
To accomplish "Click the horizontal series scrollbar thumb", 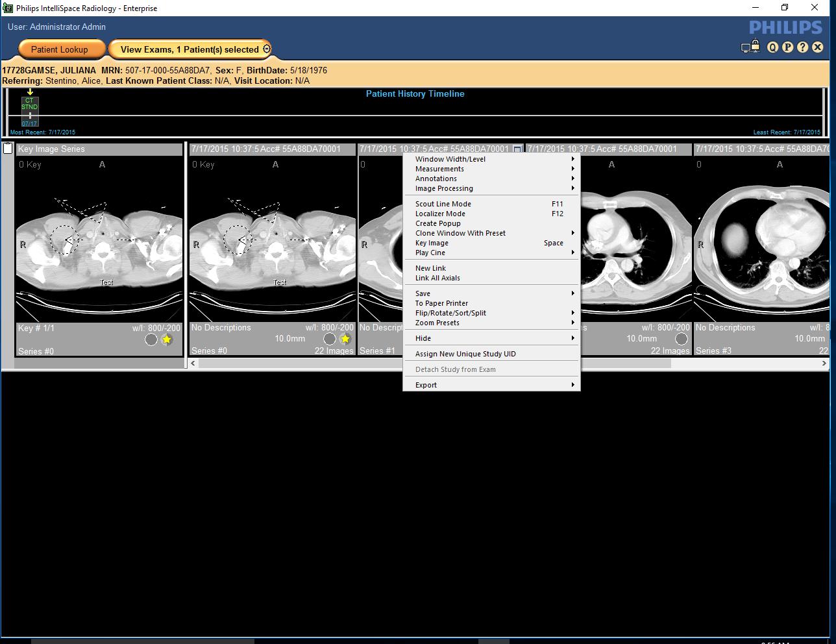I will 434,363.
